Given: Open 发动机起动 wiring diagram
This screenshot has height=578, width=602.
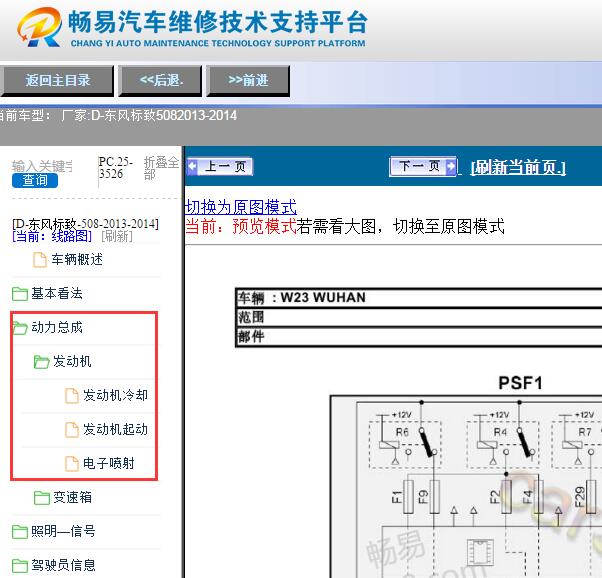Looking at the screenshot, I should coord(115,429).
